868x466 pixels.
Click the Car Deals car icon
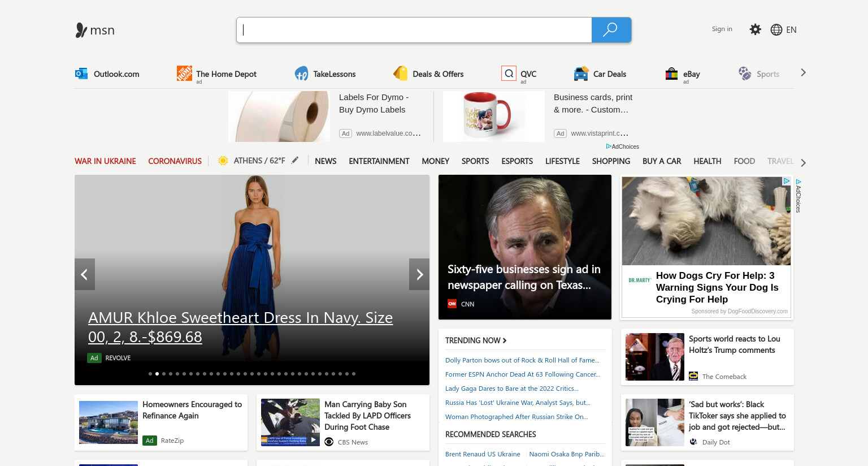pyautogui.click(x=581, y=74)
